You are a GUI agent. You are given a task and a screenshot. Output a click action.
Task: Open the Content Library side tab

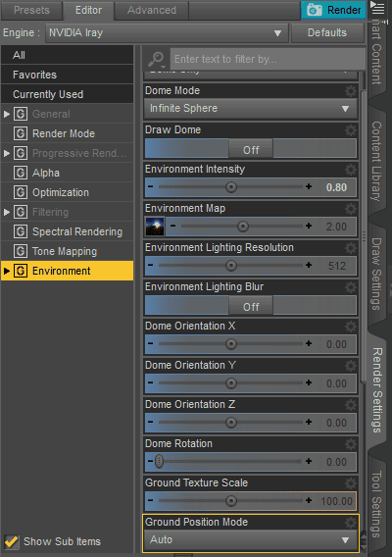[376, 161]
